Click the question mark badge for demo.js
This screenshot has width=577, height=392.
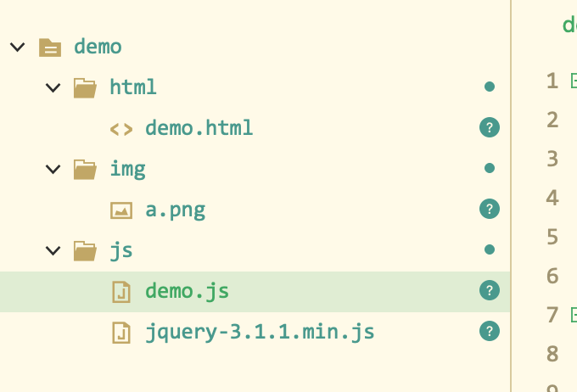[490, 290]
